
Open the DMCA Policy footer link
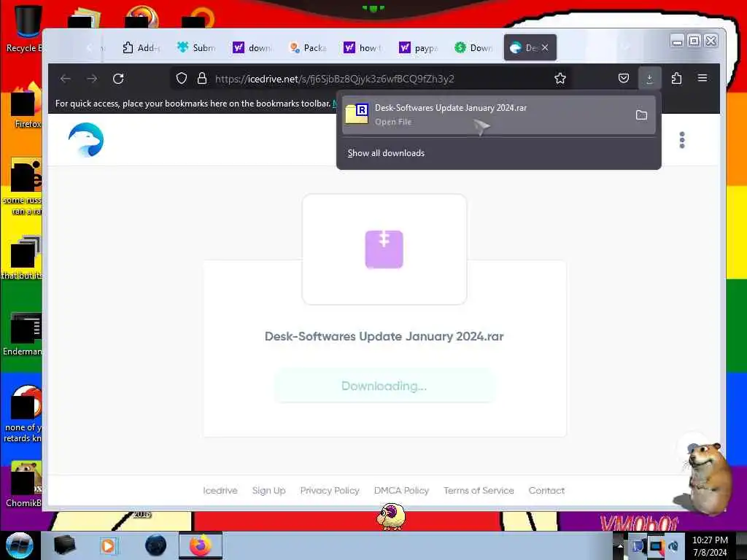tap(401, 491)
